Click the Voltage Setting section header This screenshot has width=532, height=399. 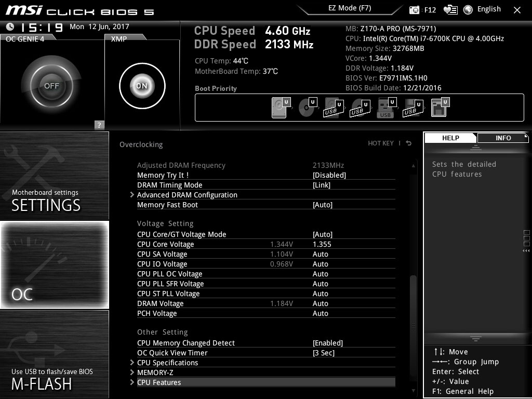point(165,223)
